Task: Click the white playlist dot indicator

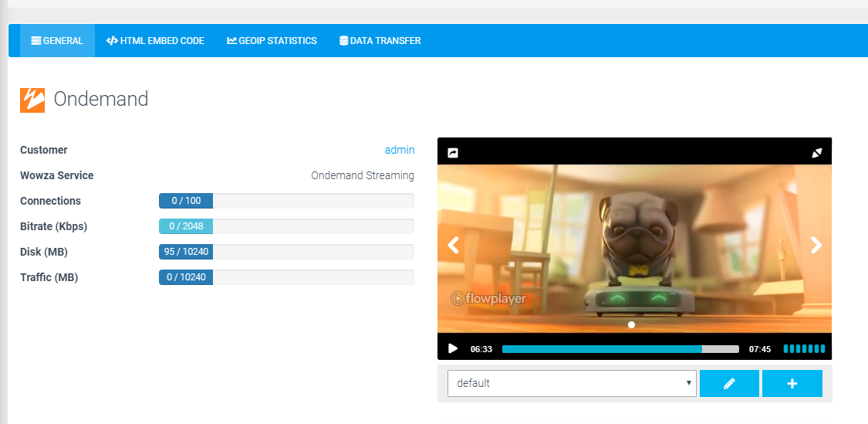Action: click(x=632, y=325)
